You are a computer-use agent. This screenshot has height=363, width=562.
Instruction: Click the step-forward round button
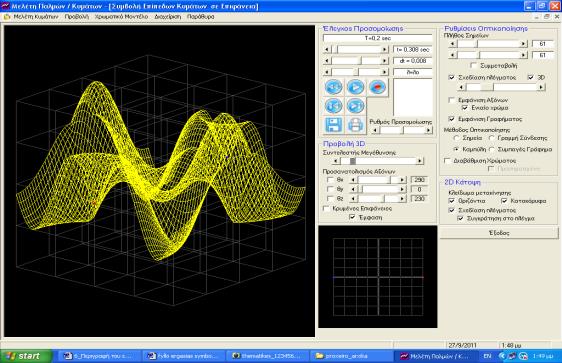click(355, 106)
